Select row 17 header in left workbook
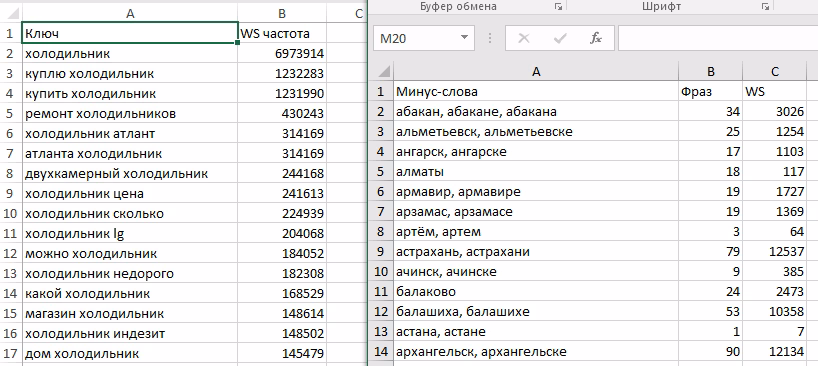The image size is (818, 366). tap(11, 353)
